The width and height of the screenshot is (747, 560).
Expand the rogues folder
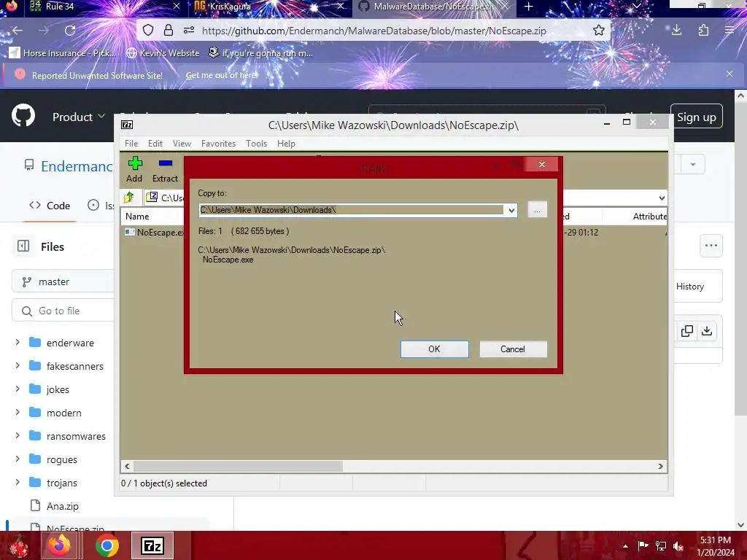click(18, 459)
